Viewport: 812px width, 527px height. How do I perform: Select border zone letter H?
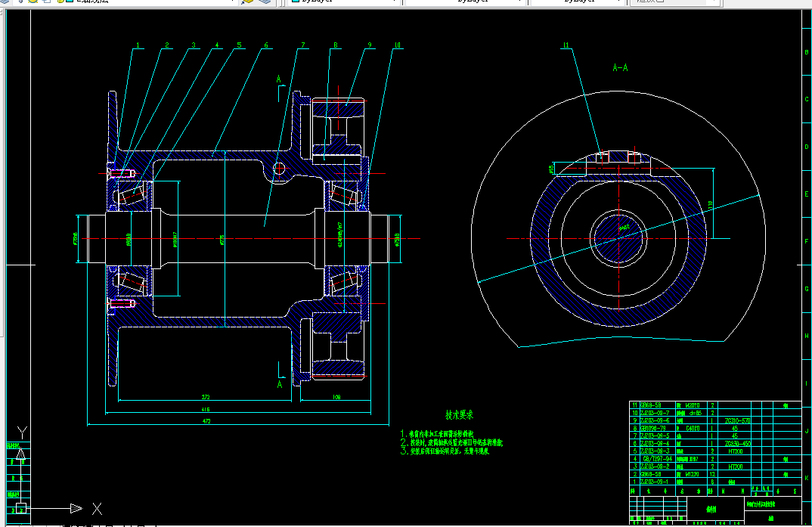[x=806, y=336]
